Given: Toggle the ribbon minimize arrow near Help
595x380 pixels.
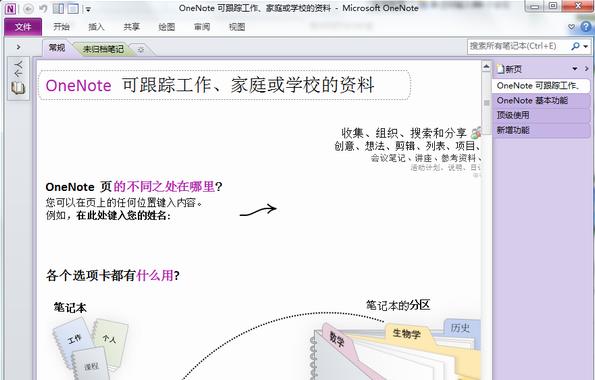Looking at the screenshot, I should (571, 27).
